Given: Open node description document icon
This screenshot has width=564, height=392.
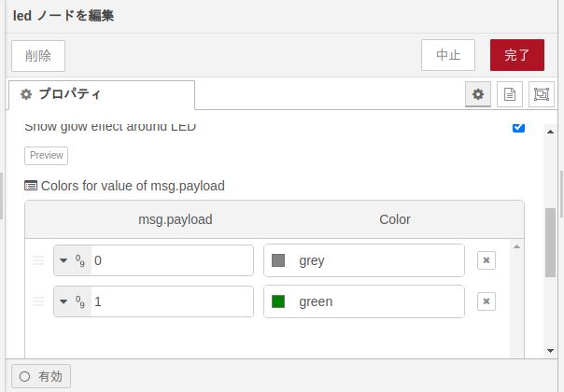Looking at the screenshot, I should tap(509, 94).
